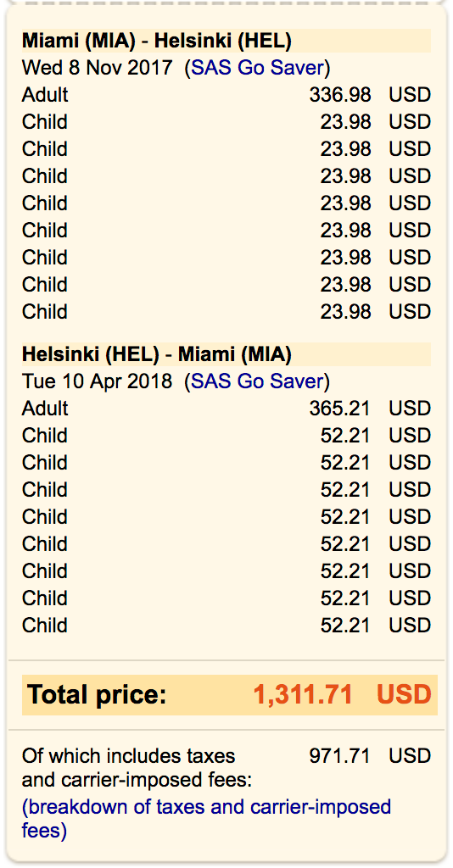Click the first 23.98 Child fare row
The image size is (453, 868).
click(226, 122)
